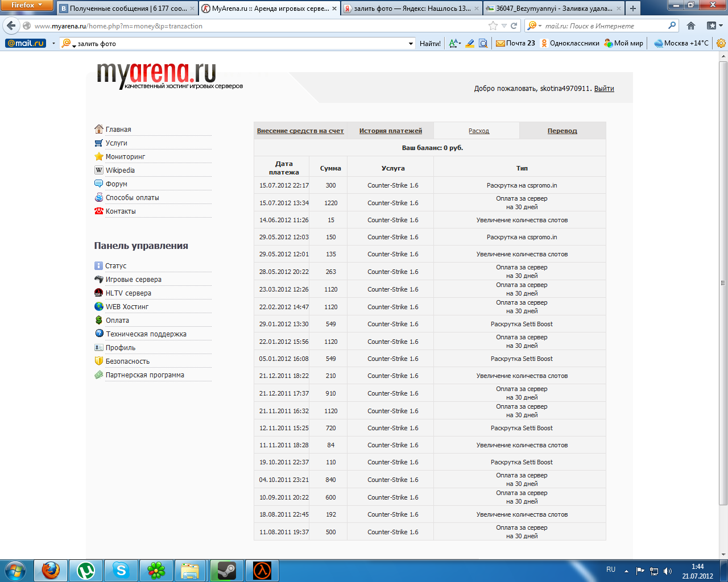Open a new browser tab
The height and width of the screenshot is (582, 728).
coord(633,9)
